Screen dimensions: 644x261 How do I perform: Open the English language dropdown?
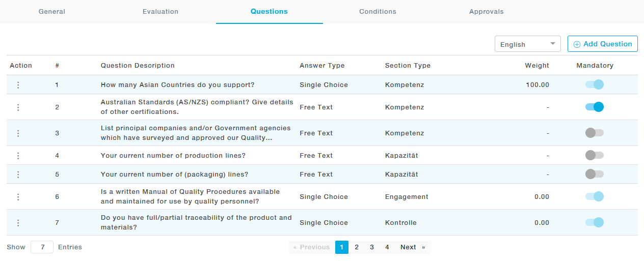point(527,44)
